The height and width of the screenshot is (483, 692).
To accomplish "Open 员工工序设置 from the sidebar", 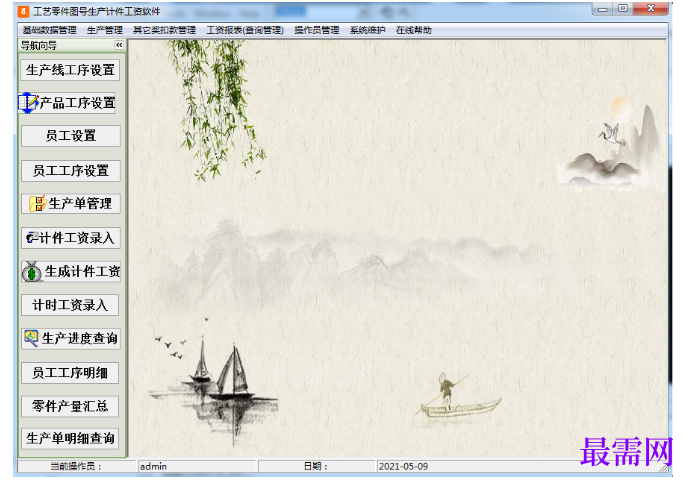I will click(71, 170).
